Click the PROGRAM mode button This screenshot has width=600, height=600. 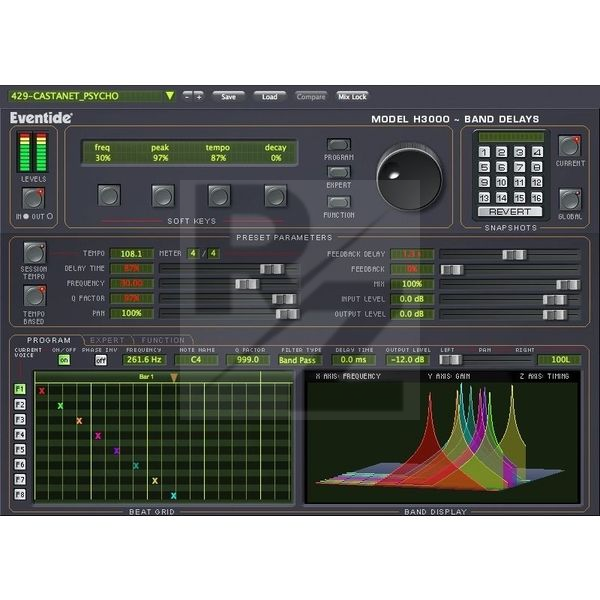339,145
